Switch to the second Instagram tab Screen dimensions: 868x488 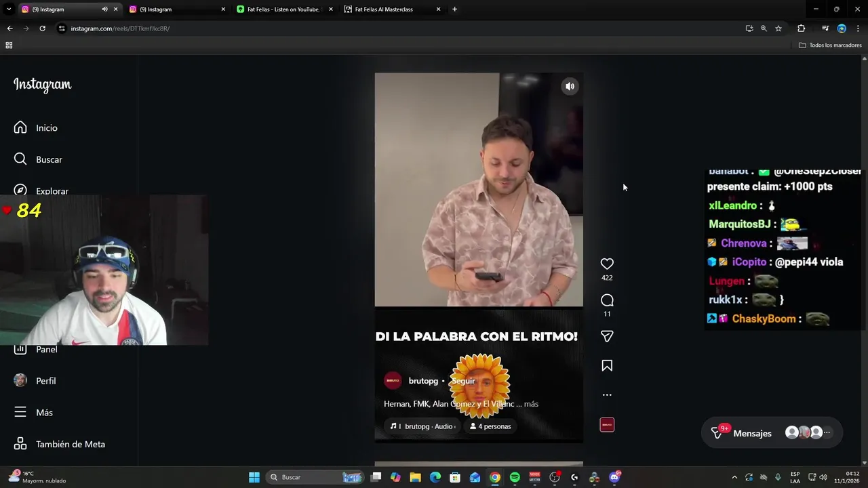[176, 9]
